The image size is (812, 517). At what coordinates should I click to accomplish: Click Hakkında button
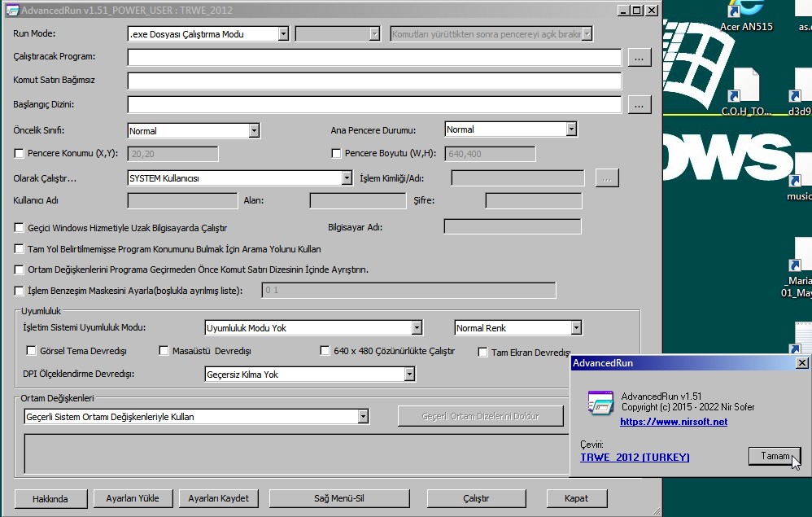tap(50, 499)
